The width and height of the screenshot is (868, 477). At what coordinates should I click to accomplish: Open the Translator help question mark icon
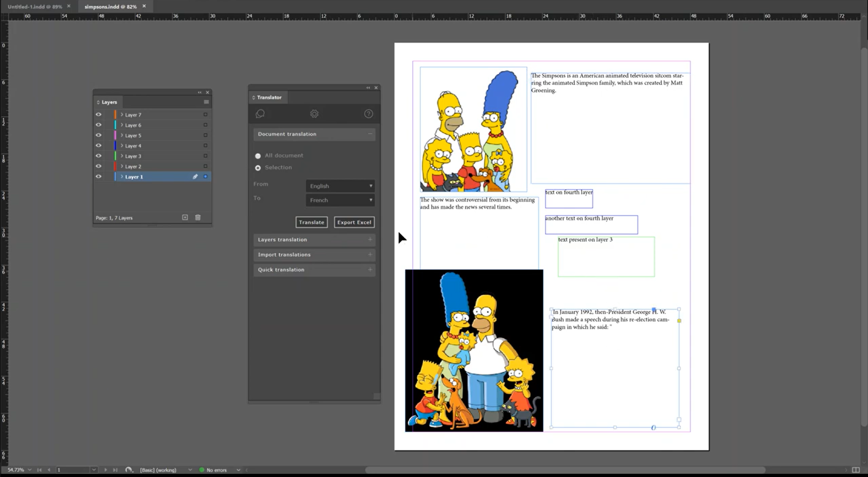(x=369, y=114)
